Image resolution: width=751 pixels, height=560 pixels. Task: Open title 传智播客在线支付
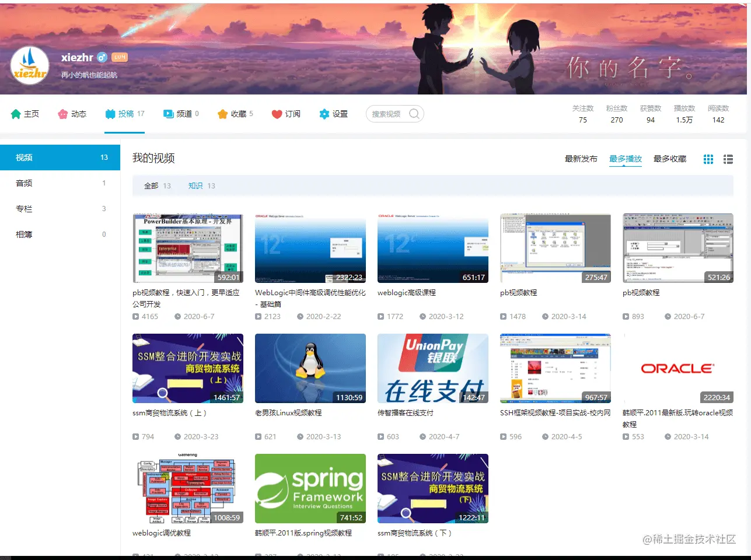(x=406, y=413)
